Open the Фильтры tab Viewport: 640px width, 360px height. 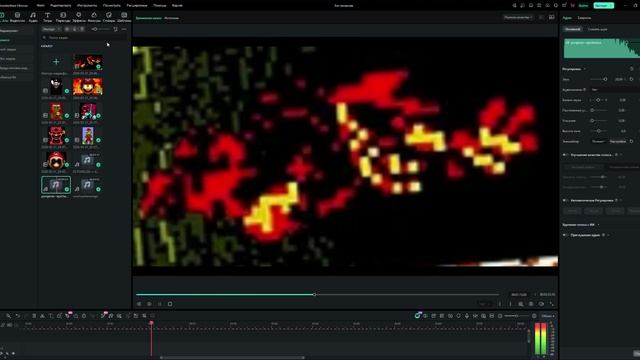[94, 17]
